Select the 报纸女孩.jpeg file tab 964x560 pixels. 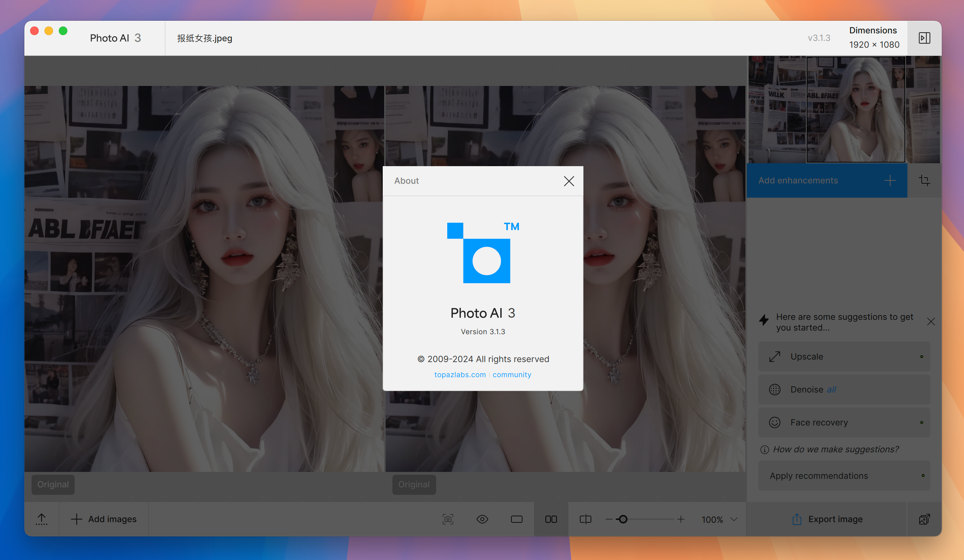[x=204, y=38]
